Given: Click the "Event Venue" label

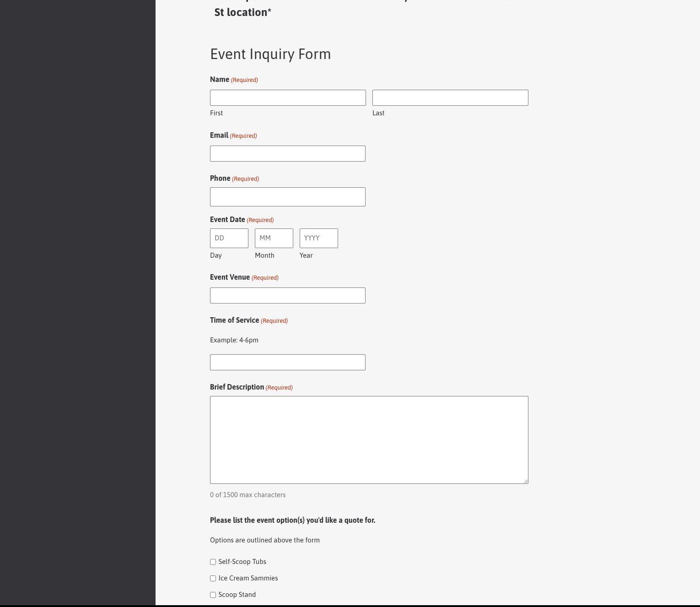Looking at the screenshot, I should tap(230, 277).
